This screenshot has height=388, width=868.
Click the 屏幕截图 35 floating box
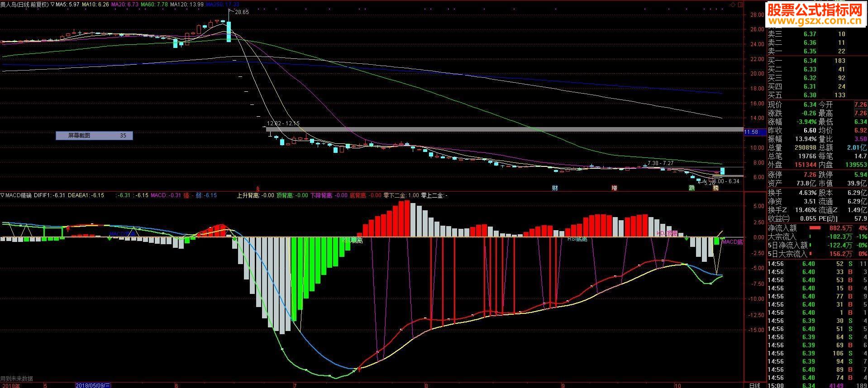click(94, 135)
